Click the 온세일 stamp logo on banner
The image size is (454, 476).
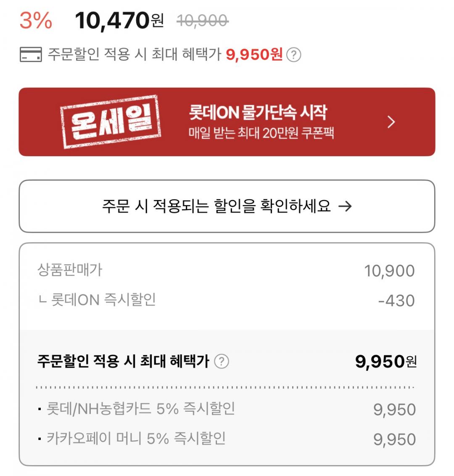click(x=111, y=121)
